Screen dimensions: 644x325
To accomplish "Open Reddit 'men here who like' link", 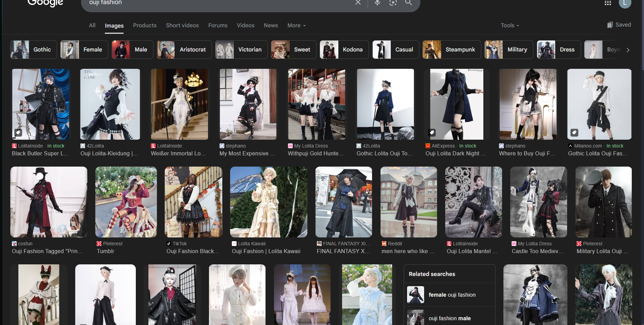I will (408, 251).
